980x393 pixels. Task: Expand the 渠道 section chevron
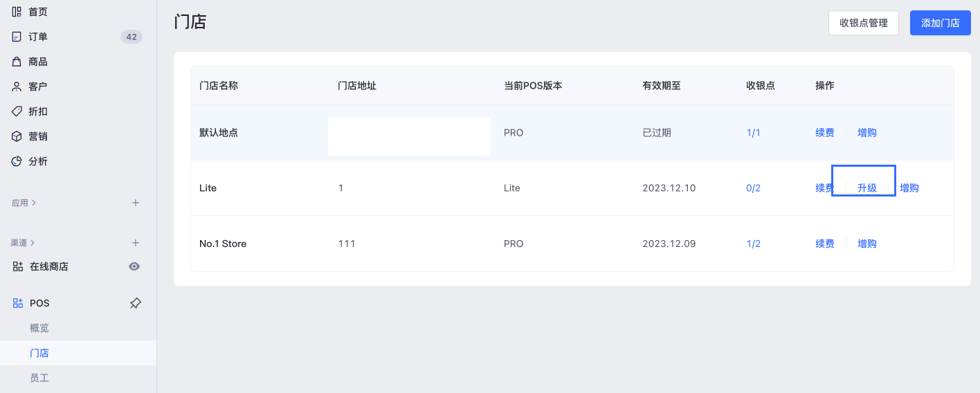pos(34,243)
